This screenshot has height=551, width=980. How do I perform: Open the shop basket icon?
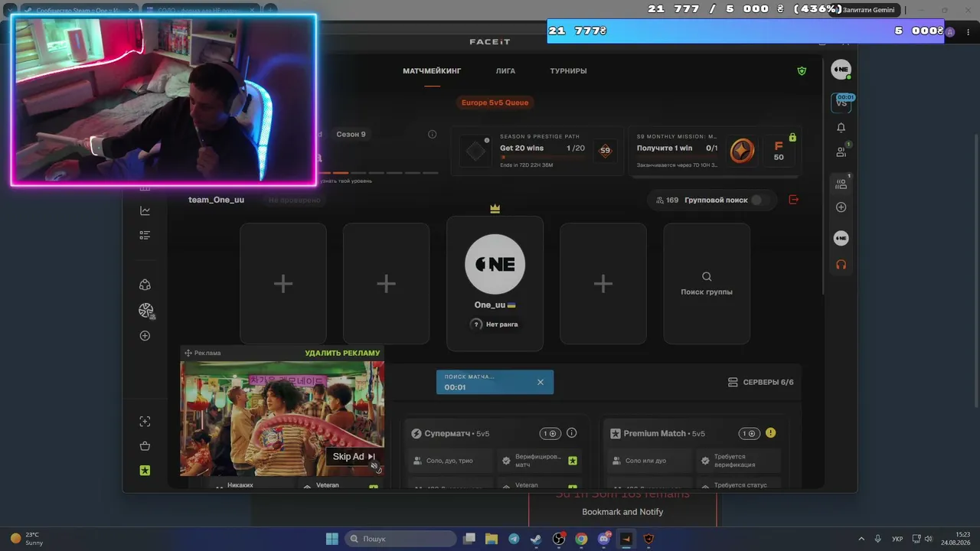coord(145,446)
